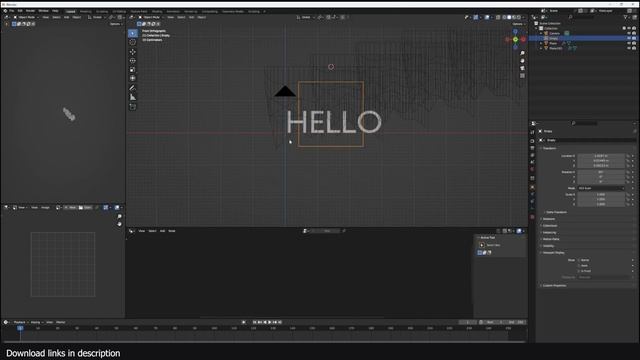
Task: Click New button in image editor
Action: click(71, 208)
